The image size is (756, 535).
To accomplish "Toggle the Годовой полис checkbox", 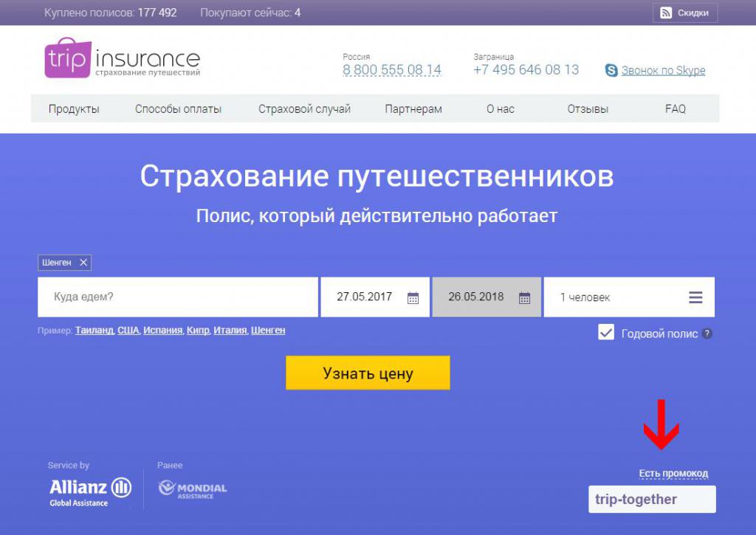I will (606, 333).
